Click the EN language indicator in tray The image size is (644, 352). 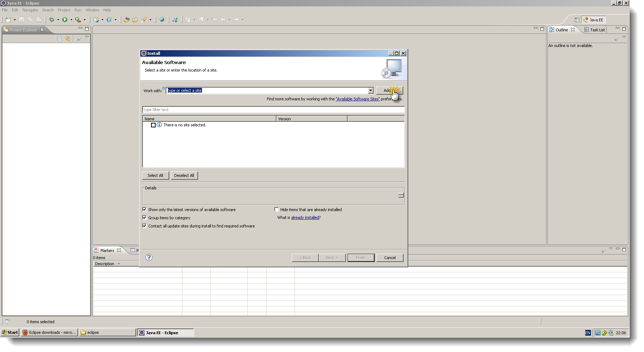pos(588,333)
